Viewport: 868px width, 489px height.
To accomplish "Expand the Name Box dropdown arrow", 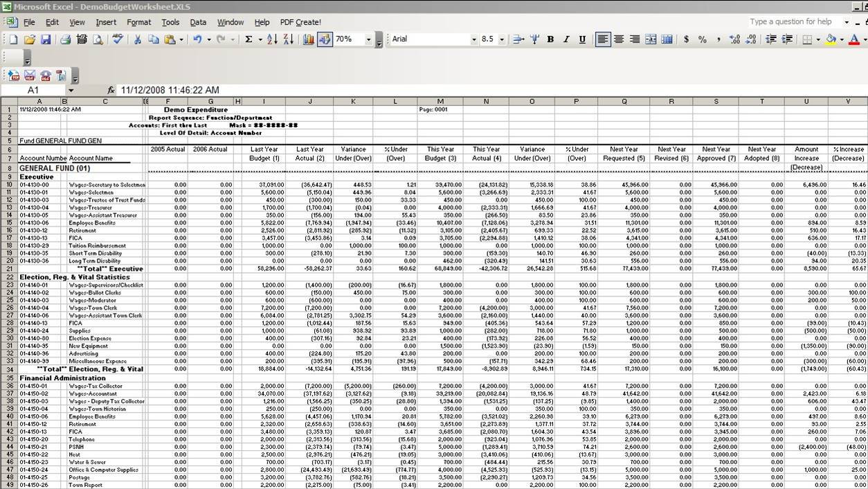I will 71,90.
